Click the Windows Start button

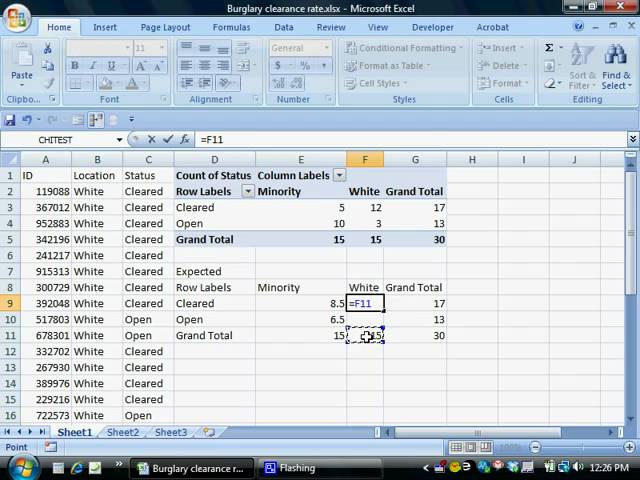click(x=23, y=467)
